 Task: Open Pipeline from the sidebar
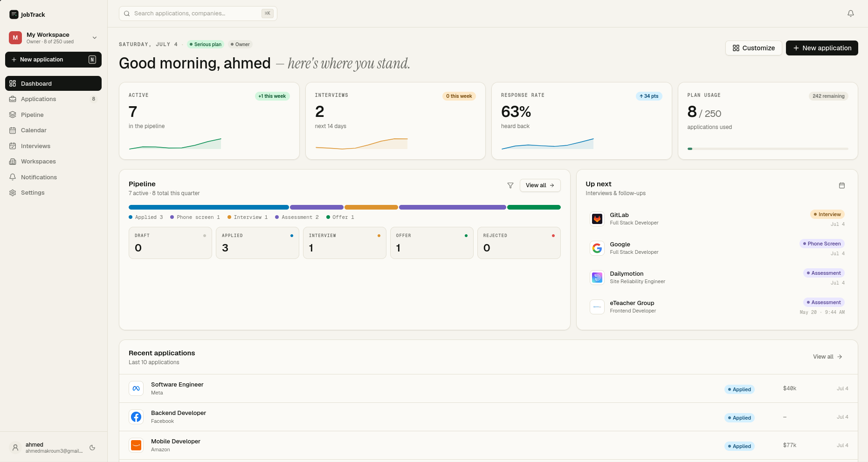(x=53, y=115)
